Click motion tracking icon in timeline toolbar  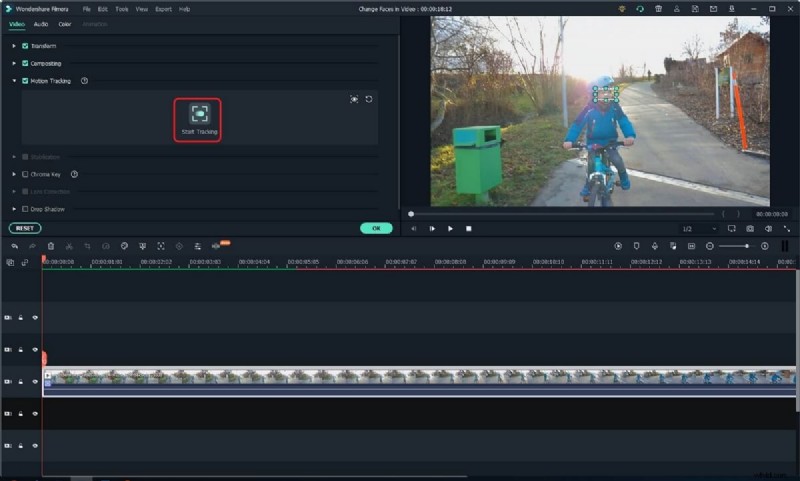[x=161, y=246]
